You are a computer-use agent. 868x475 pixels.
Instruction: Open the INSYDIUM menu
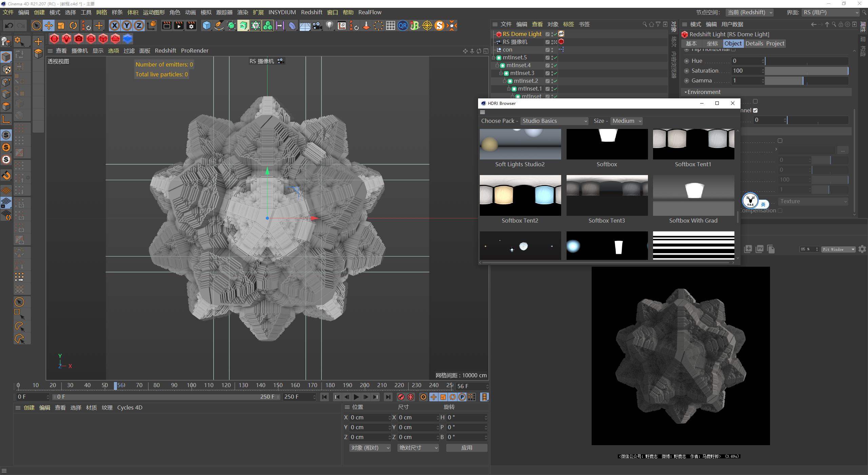pos(282,12)
